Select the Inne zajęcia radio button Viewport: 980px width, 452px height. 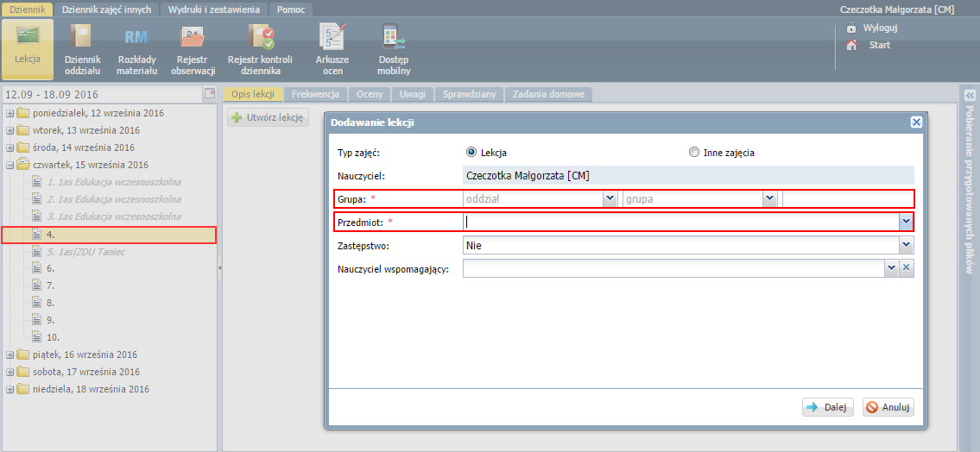pyautogui.click(x=693, y=152)
